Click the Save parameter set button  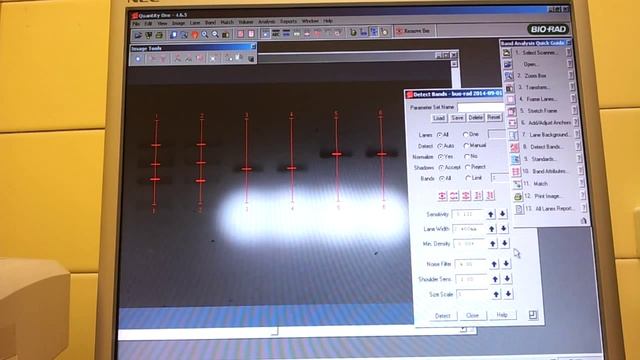click(x=457, y=118)
